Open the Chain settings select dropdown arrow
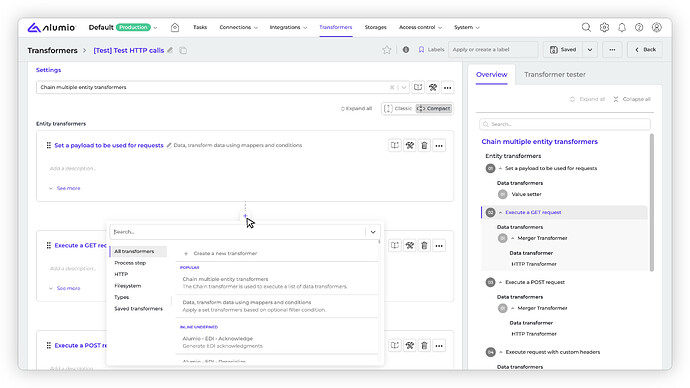 [x=404, y=87]
